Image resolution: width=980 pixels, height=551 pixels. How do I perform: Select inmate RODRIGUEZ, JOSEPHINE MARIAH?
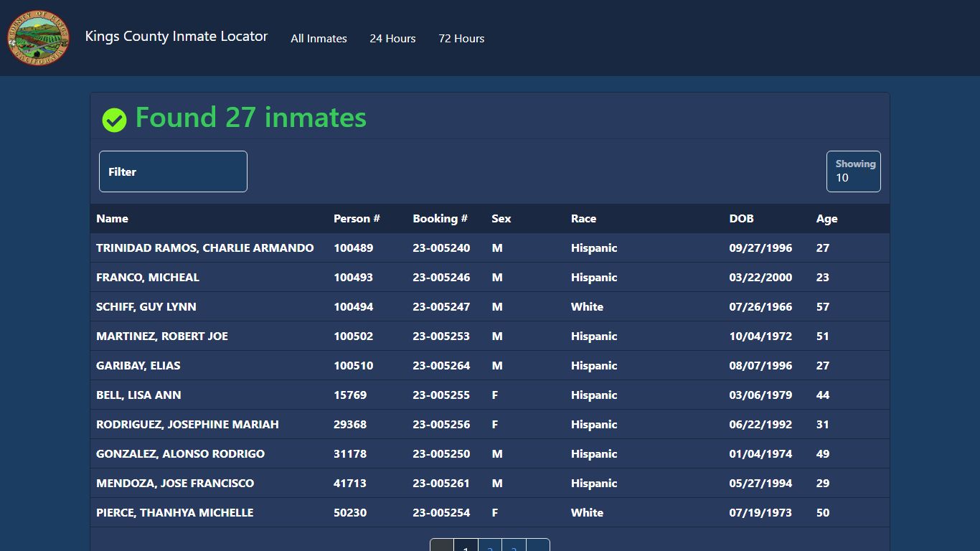coord(187,425)
